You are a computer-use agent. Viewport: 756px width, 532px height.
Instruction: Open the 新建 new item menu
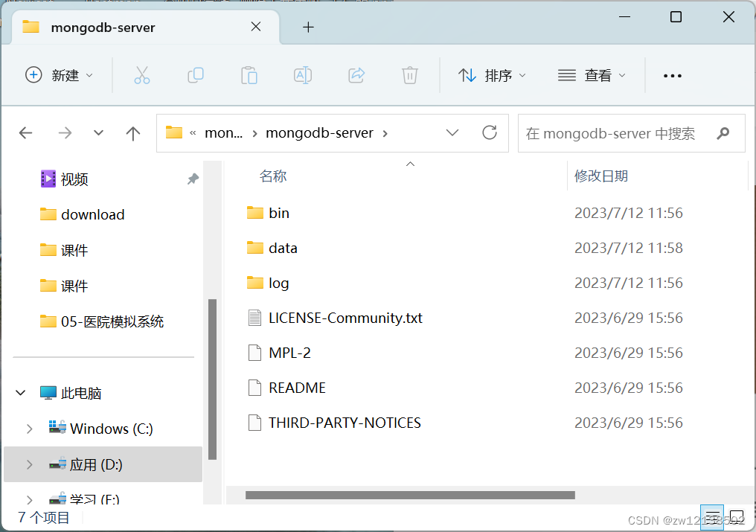59,75
